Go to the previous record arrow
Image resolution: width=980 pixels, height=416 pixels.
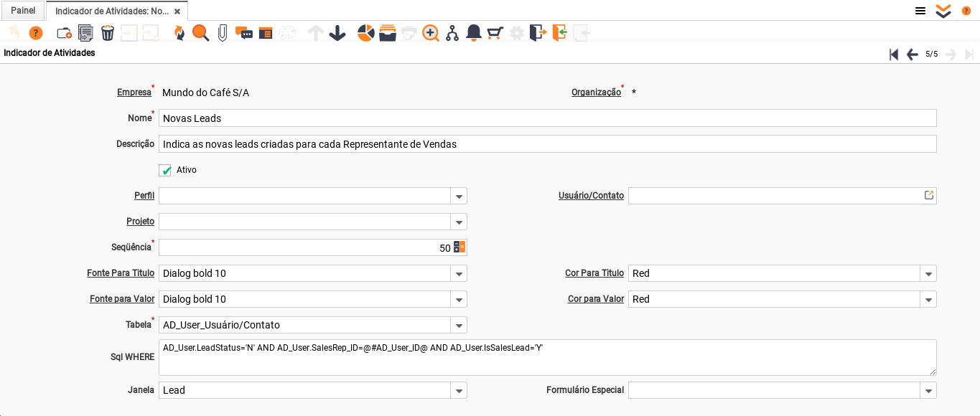(x=913, y=55)
